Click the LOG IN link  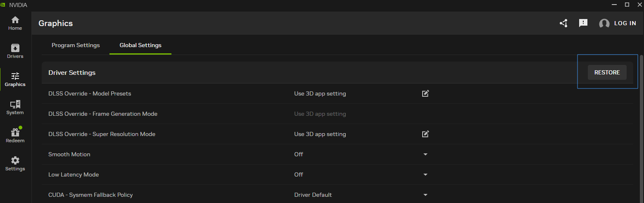625,23
